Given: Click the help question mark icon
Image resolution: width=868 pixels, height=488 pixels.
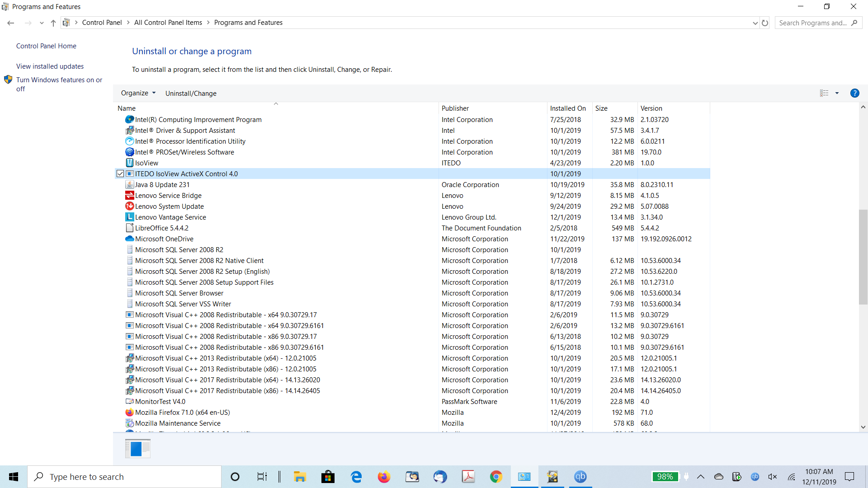Looking at the screenshot, I should coord(854,93).
